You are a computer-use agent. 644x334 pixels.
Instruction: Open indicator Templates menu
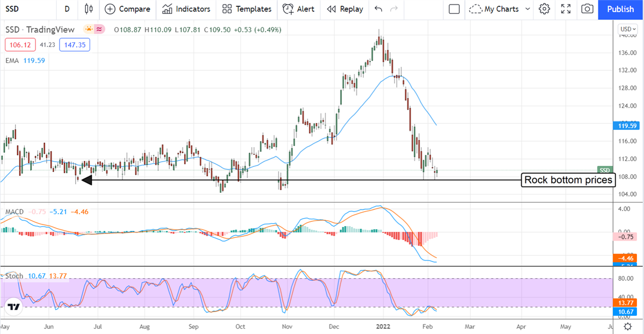click(247, 9)
